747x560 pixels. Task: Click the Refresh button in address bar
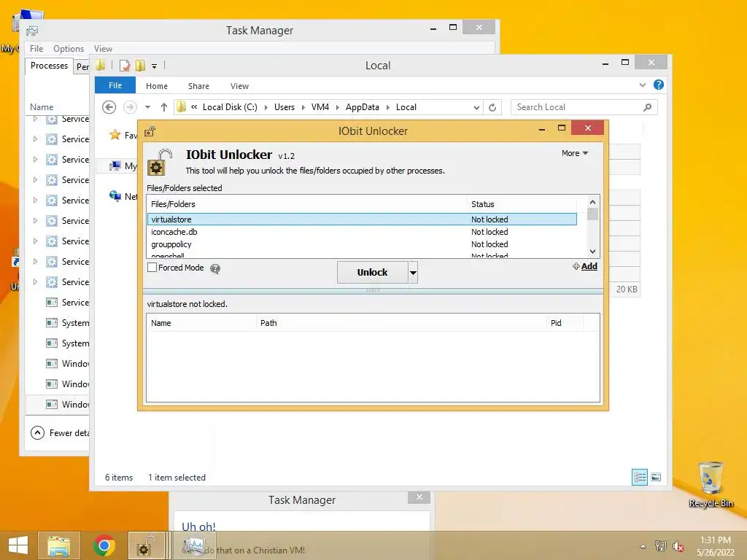[492, 108]
